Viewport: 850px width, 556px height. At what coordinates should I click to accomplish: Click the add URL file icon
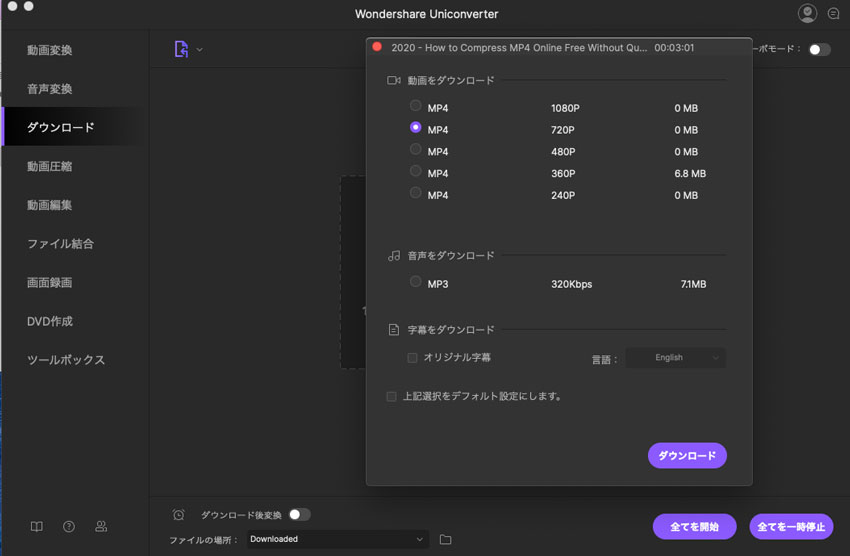pos(182,49)
